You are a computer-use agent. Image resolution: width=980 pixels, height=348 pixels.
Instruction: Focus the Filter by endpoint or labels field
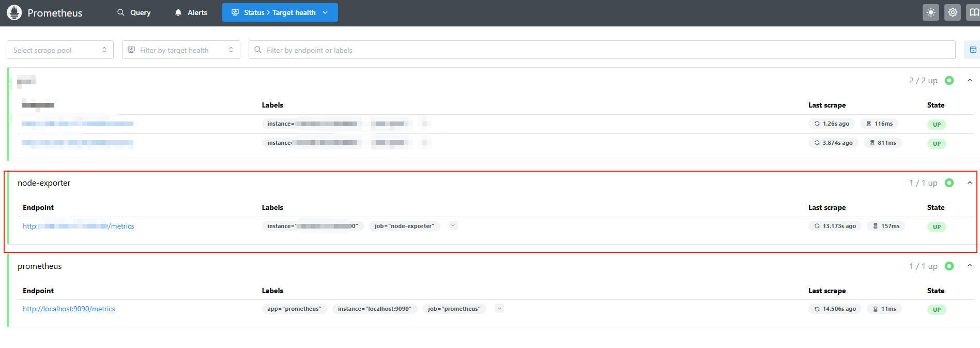[x=602, y=50]
